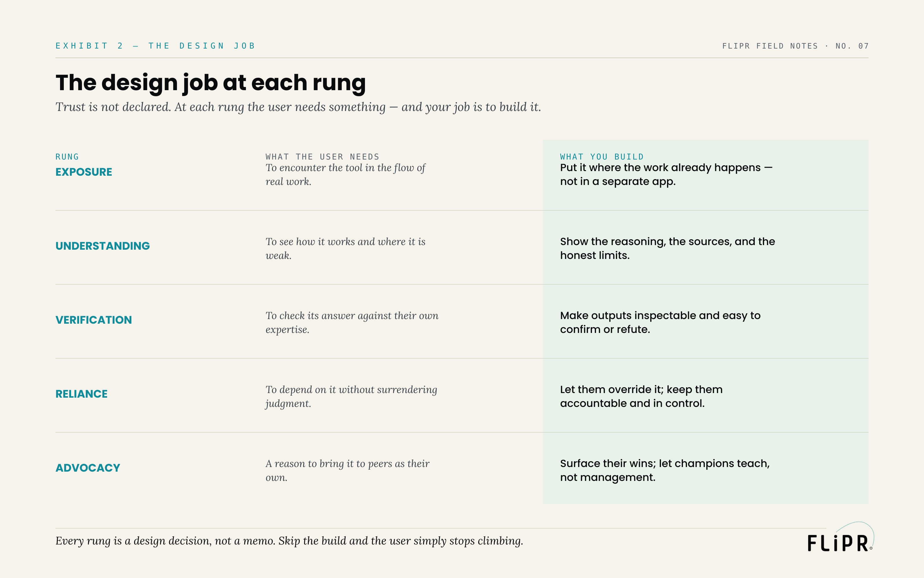
Task: Select the 'RELIANCE' rung label
Action: point(81,394)
